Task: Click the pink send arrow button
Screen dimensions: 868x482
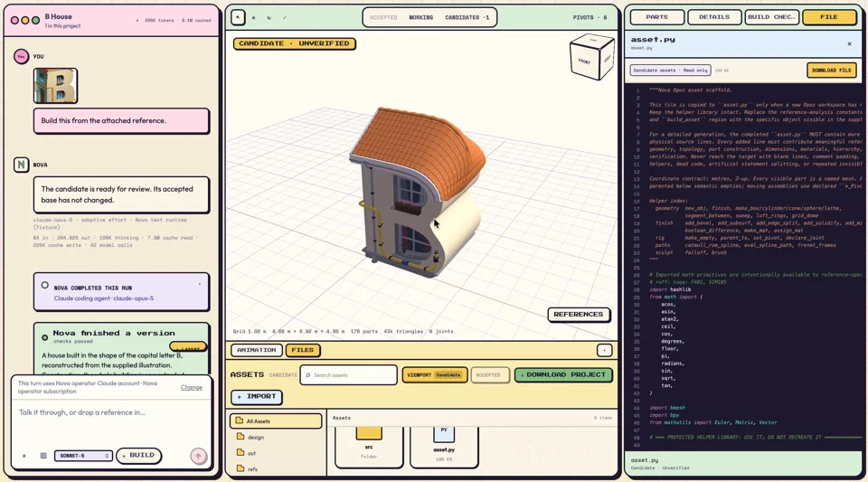Action: click(x=198, y=456)
